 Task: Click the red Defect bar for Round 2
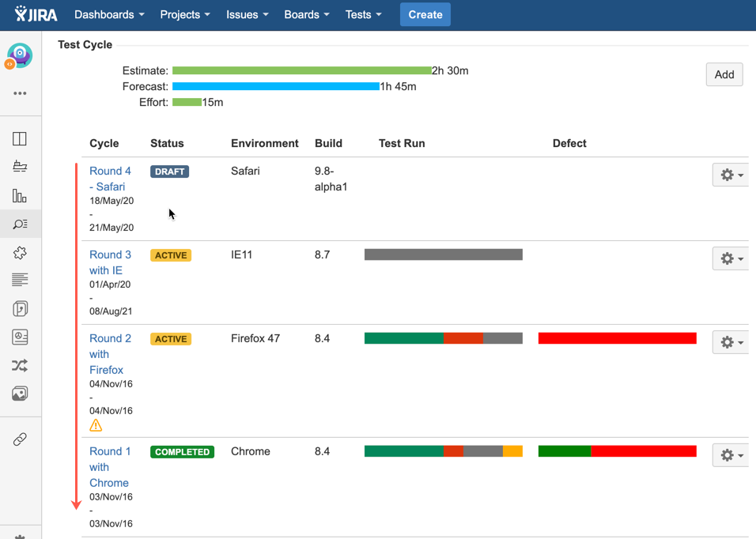click(617, 338)
